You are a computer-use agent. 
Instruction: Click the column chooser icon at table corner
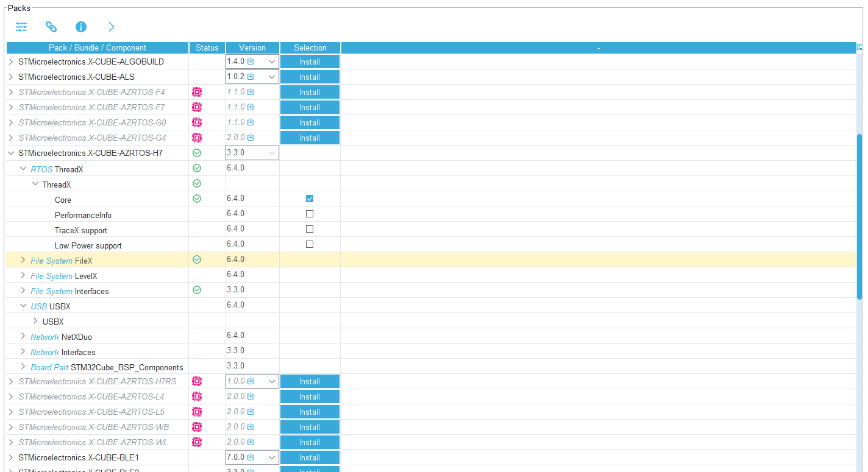tap(859, 48)
